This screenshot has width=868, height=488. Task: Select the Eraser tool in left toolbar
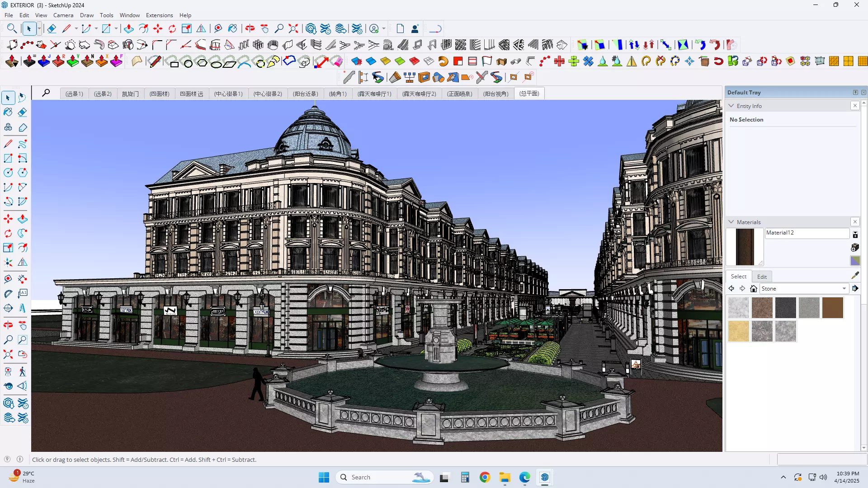tap(23, 112)
